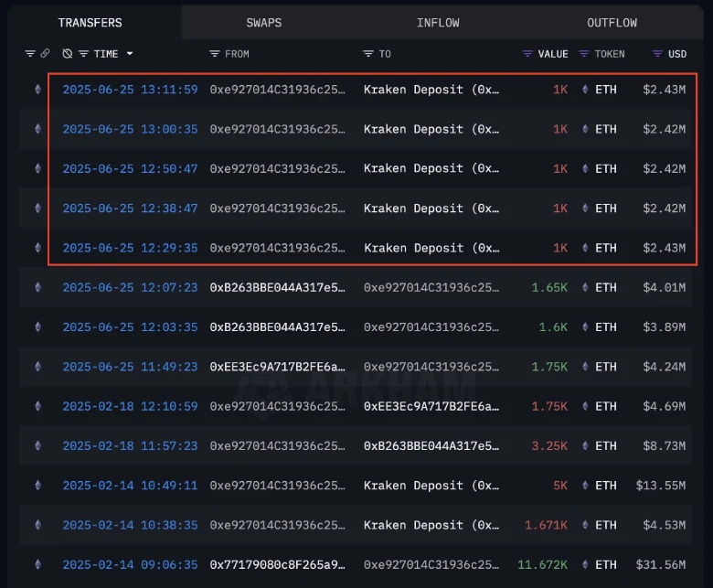
Task: Click Ethereum chain icon in 12:29:35 row
Action: click(x=37, y=248)
